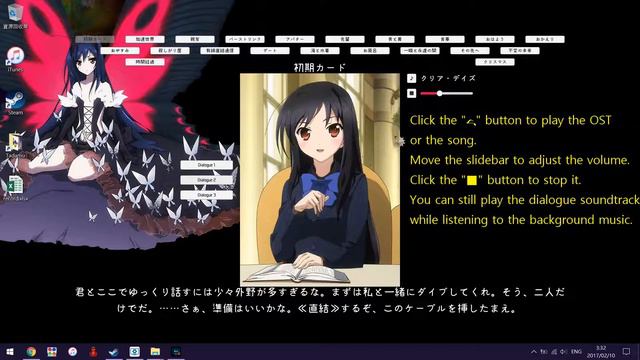Screen dimensions: 640x360
Task: Click the 初期カード character card image
Action: [320, 180]
